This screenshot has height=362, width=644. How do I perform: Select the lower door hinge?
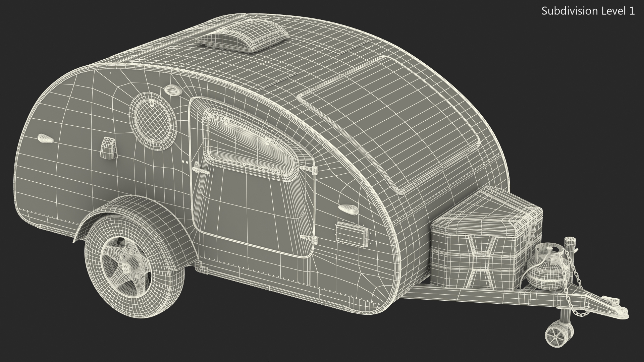tap(310, 239)
